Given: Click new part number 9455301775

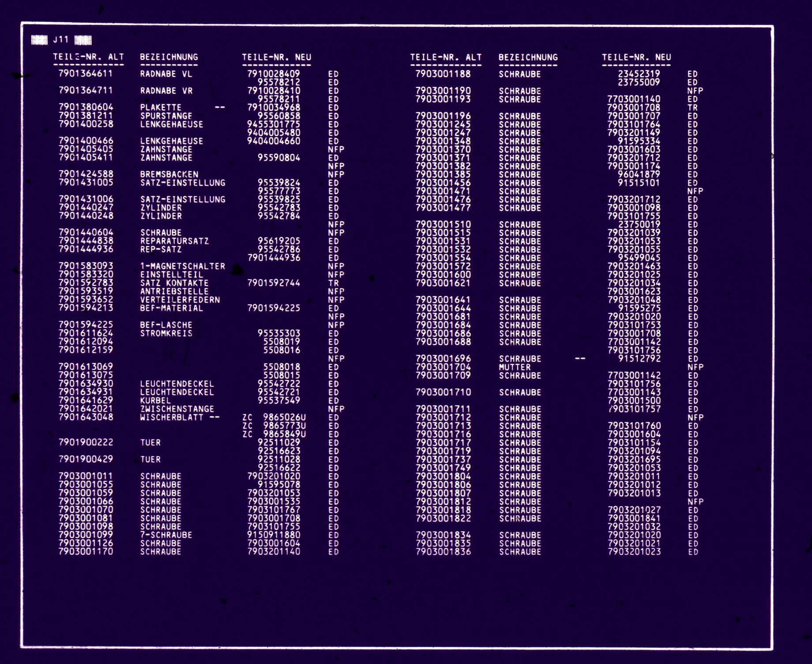Looking at the screenshot, I should point(274,124).
